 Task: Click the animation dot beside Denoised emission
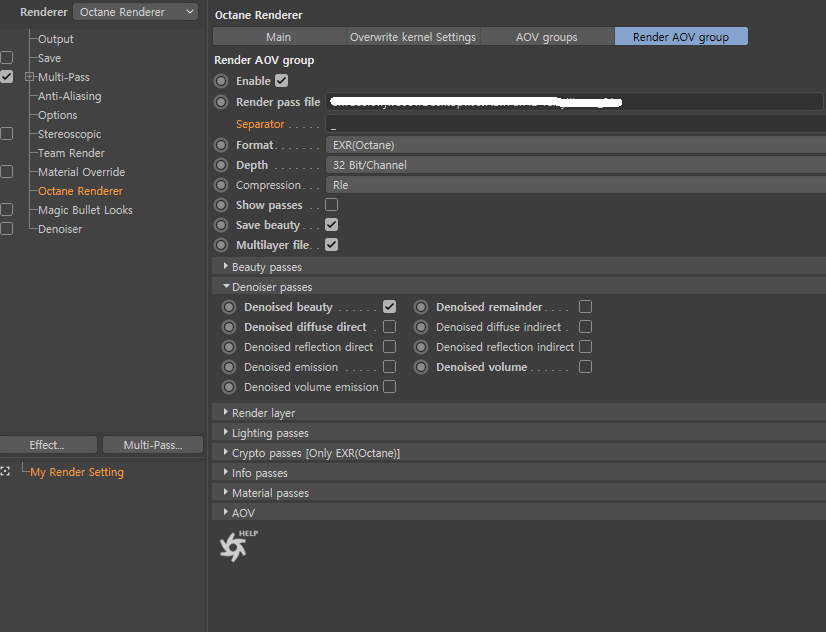(x=229, y=367)
